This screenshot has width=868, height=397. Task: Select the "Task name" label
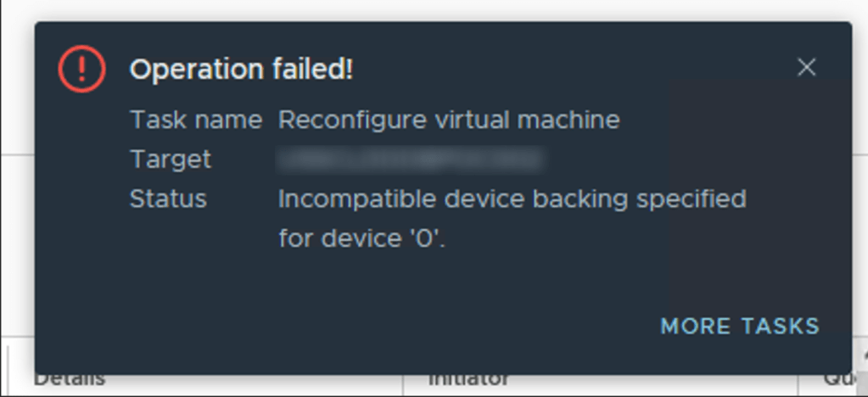click(195, 120)
